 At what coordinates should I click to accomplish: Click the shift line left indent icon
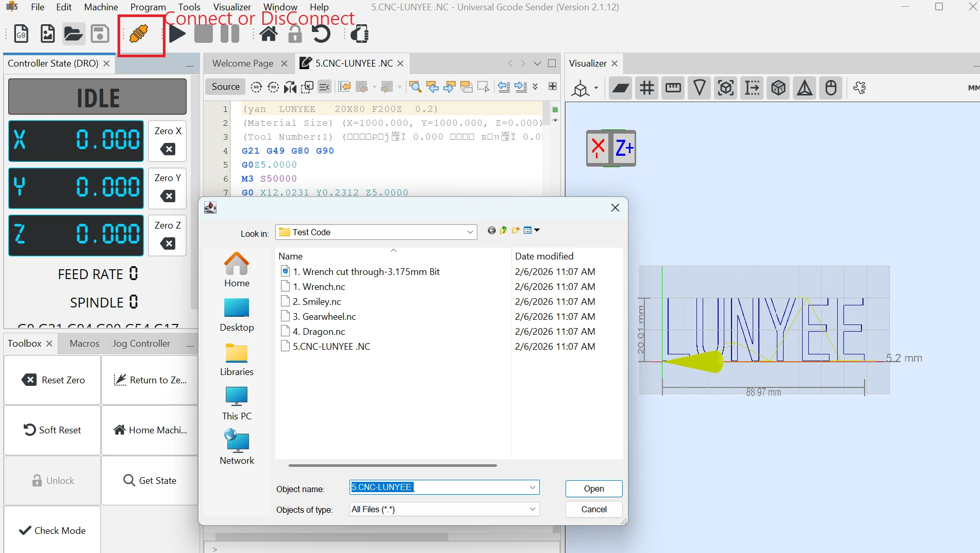point(504,87)
